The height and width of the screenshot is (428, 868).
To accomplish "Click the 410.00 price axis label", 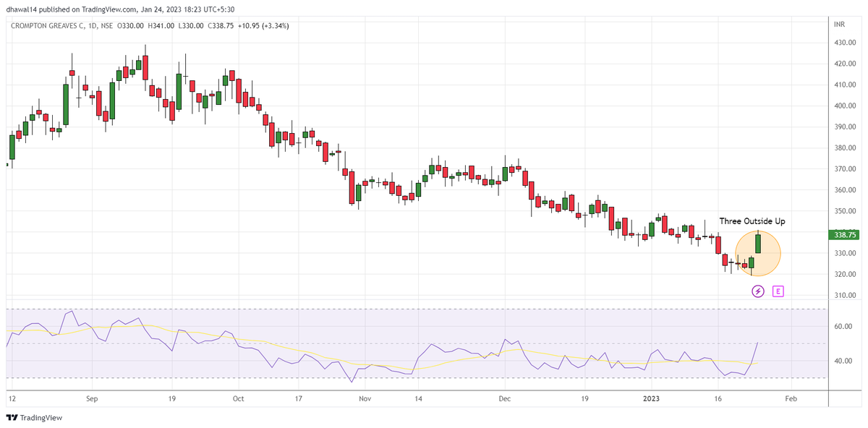I will pos(844,85).
